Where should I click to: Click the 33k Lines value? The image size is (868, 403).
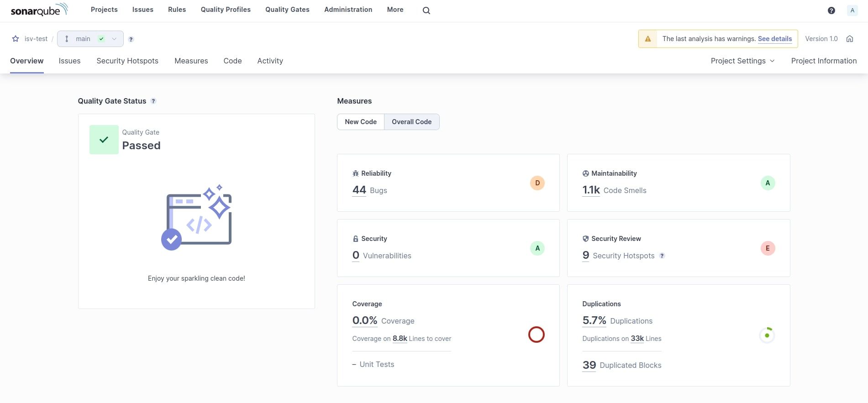coord(637,339)
